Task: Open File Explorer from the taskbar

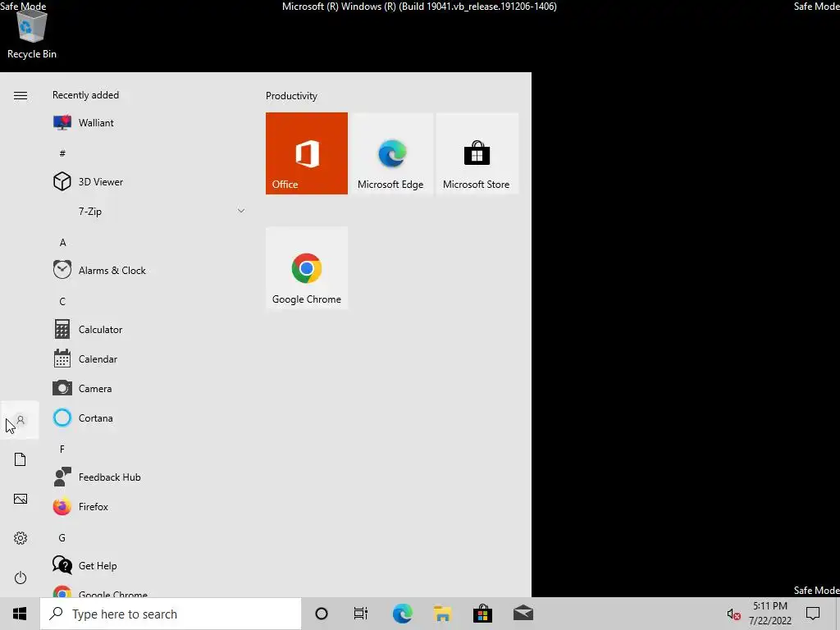Action: pyautogui.click(x=442, y=614)
